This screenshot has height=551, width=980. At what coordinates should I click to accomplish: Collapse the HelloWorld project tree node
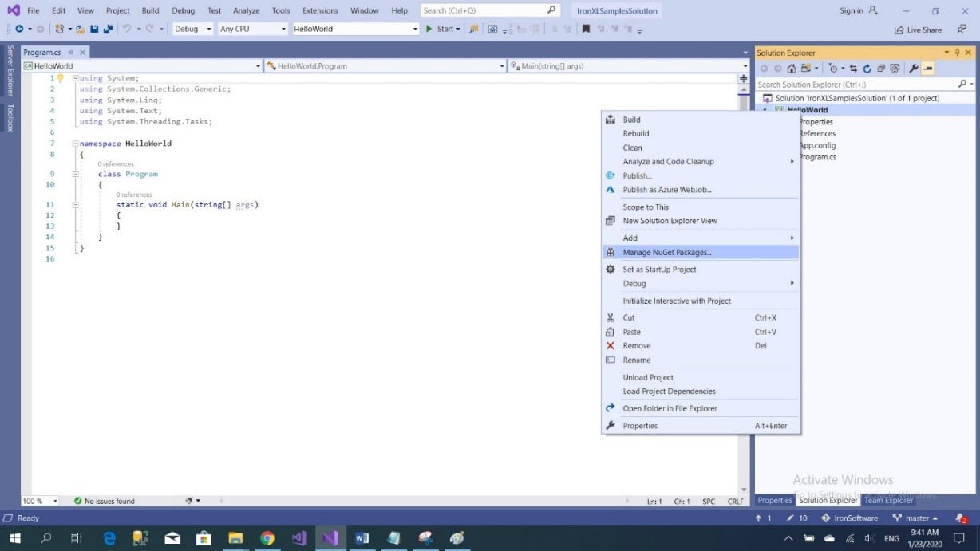765,110
